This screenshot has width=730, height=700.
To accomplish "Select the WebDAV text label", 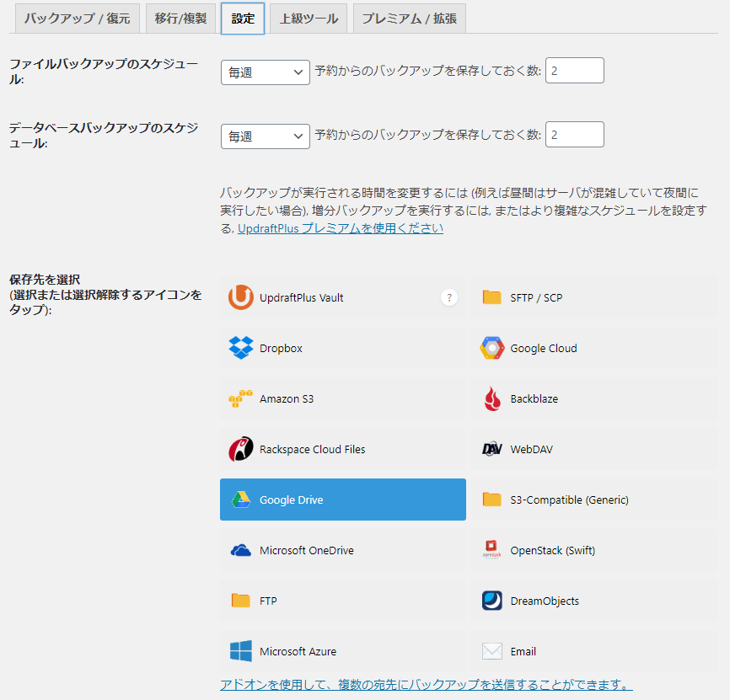I will tap(531, 449).
